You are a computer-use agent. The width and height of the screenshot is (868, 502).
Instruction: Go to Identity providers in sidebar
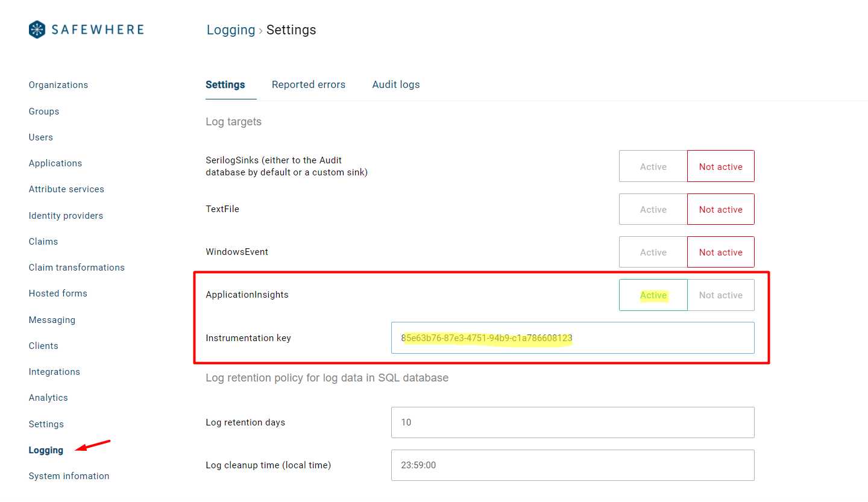[66, 216]
